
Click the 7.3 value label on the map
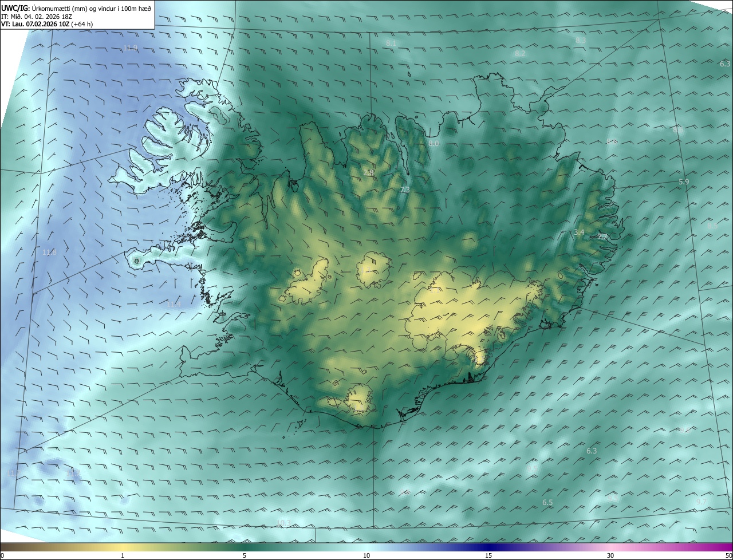[405, 190]
